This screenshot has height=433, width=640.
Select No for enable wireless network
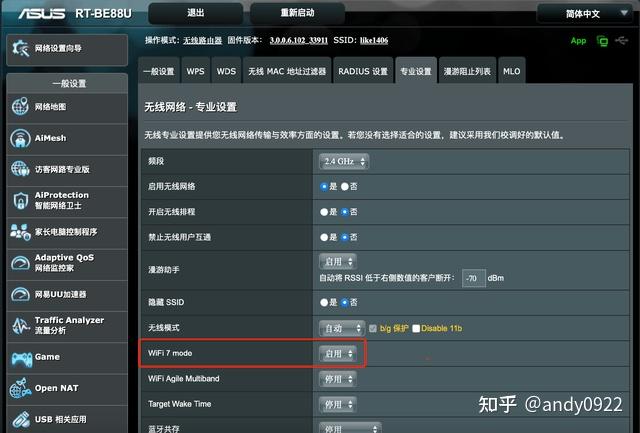(x=345, y=187)
